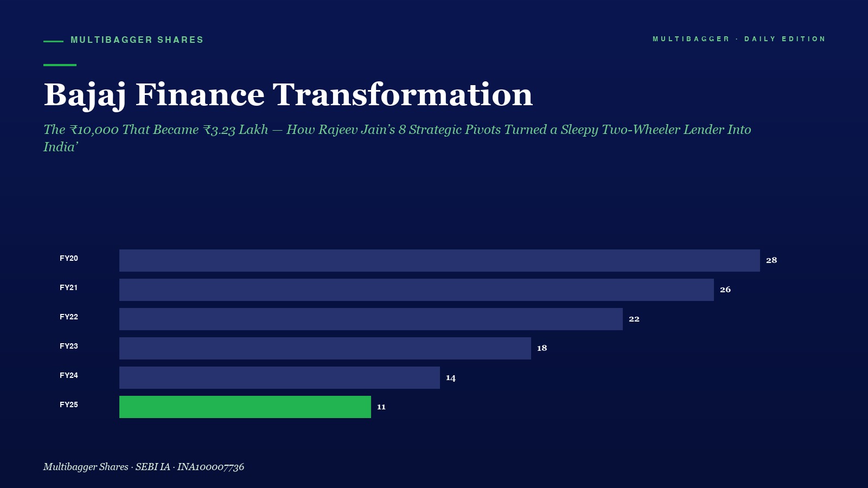Image resolution: width=868 pixels, height=488 pixels.
Task: Select the FY23 axis label
Action: [69, 346]
